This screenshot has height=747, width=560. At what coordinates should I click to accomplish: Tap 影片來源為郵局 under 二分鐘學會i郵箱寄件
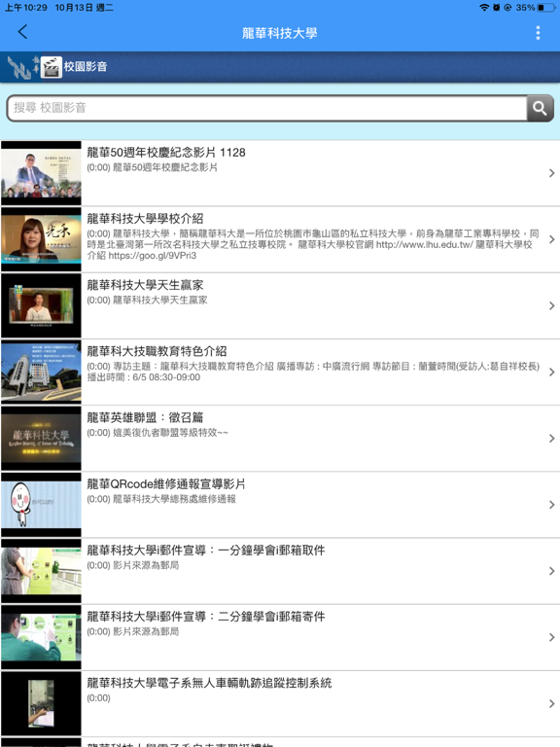coord(146,631)
